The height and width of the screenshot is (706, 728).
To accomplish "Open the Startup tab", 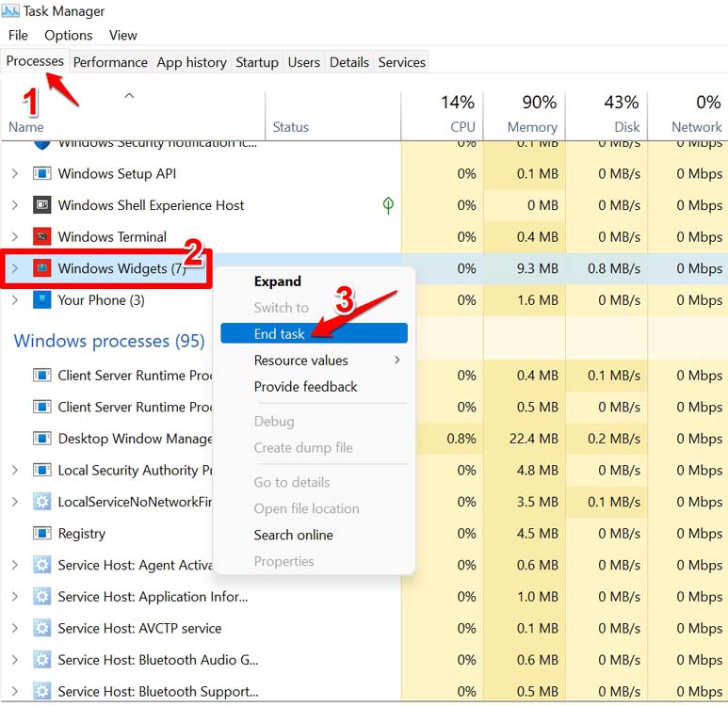I will point(257,62).
